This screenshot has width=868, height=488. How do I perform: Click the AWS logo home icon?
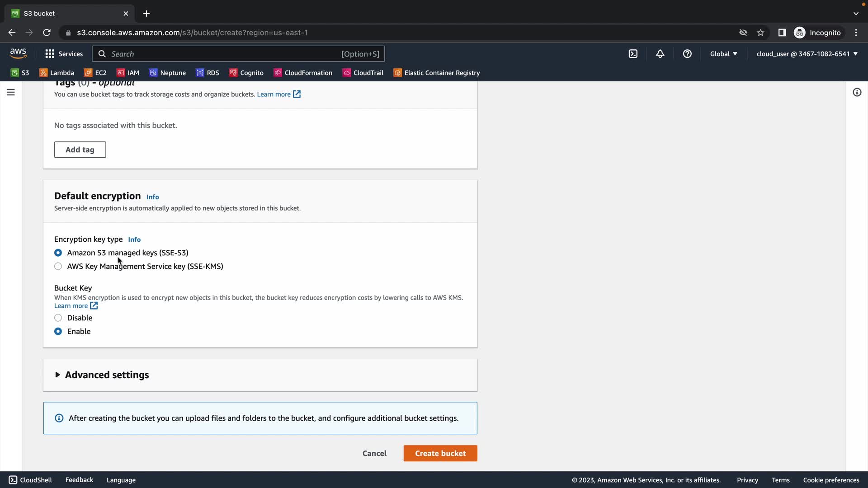tap(18, 53)
